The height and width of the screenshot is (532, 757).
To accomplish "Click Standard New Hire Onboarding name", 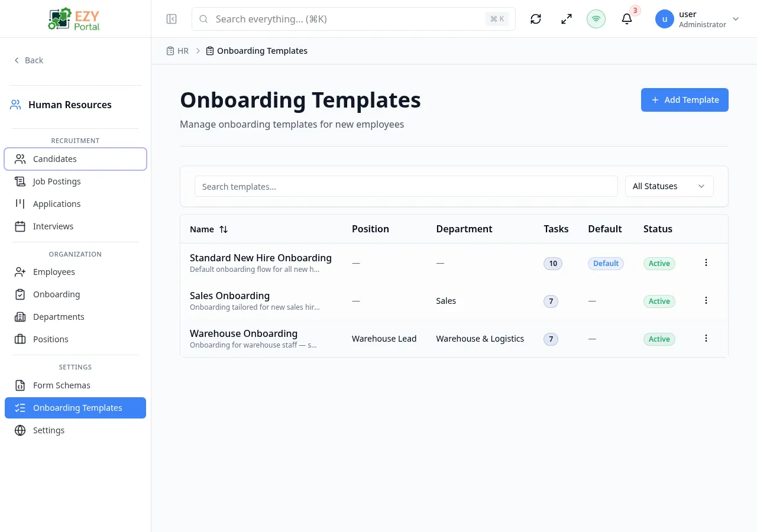I will (260, 258).
